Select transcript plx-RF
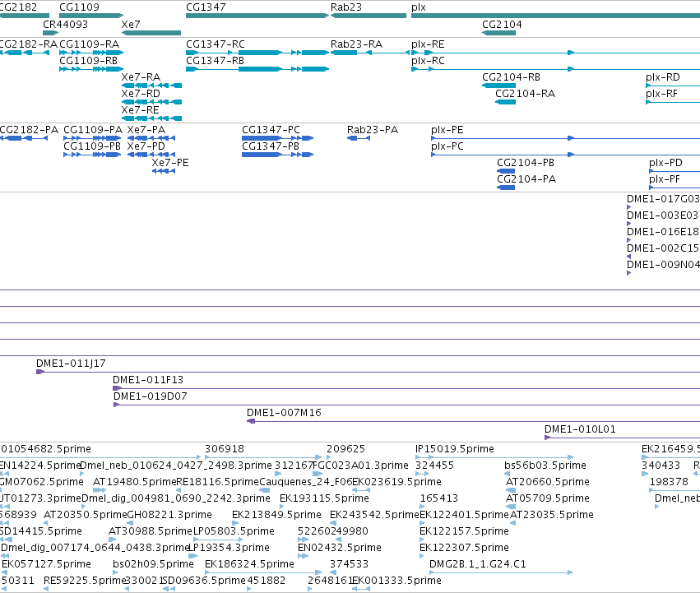The width and height of the screenshot is (700, 593). click(673, 102)
